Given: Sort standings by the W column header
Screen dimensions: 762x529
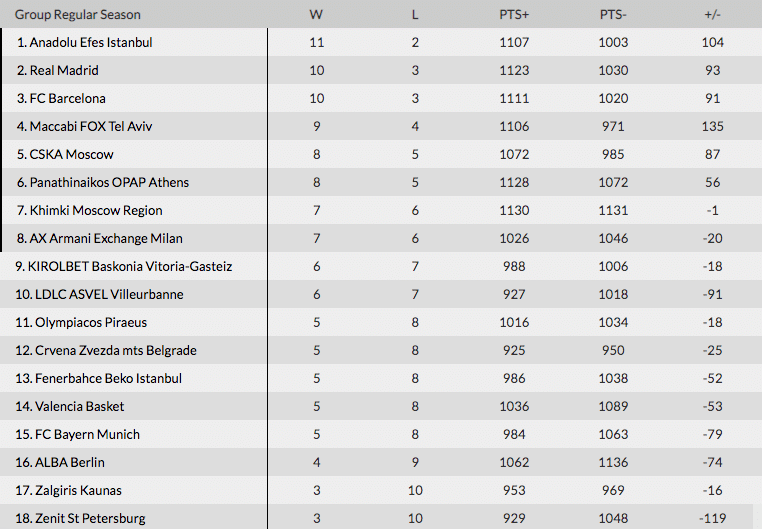Looking at the screenshot, I should coord(316,15).
